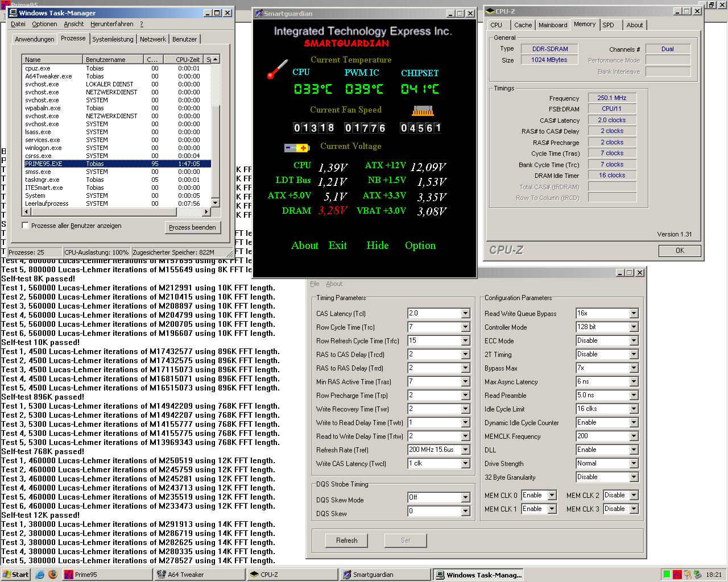Sort processes by CPU-Zeit column header
The image size is (728, 582).
183,59
